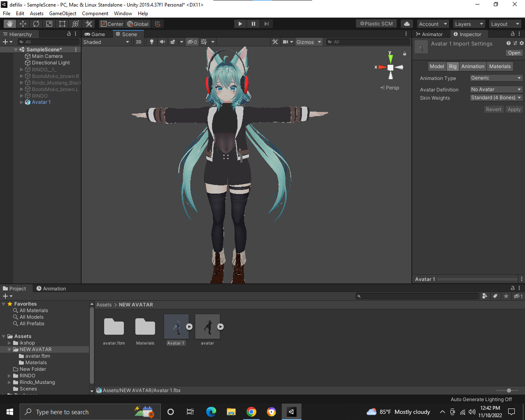Select the Hand pan tool
This screenshot has height=420, width=525.
click(9, 23)
